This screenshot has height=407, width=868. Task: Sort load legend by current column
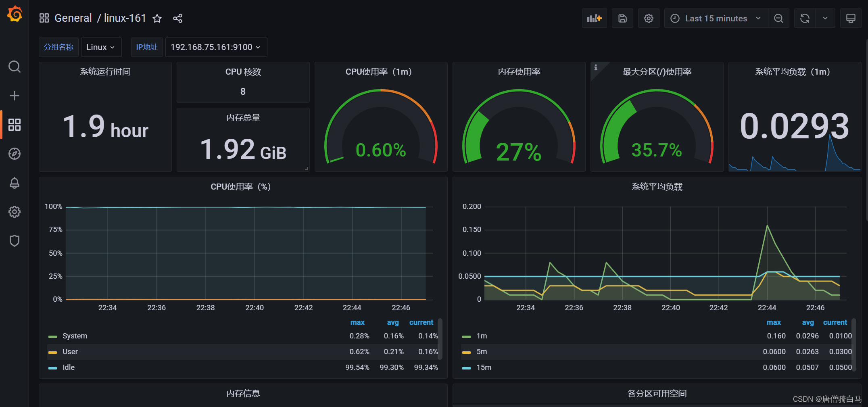click(x=835, y=322)
